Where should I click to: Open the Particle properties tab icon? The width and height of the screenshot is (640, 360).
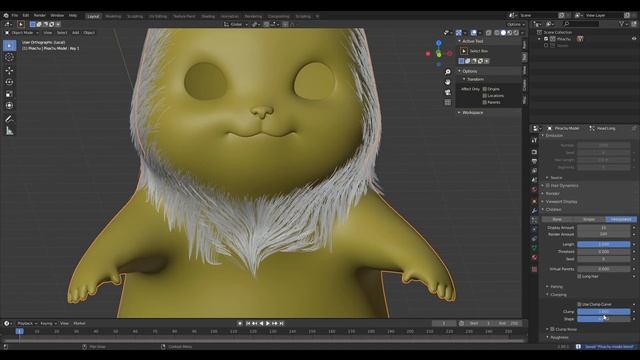(534, 220)
